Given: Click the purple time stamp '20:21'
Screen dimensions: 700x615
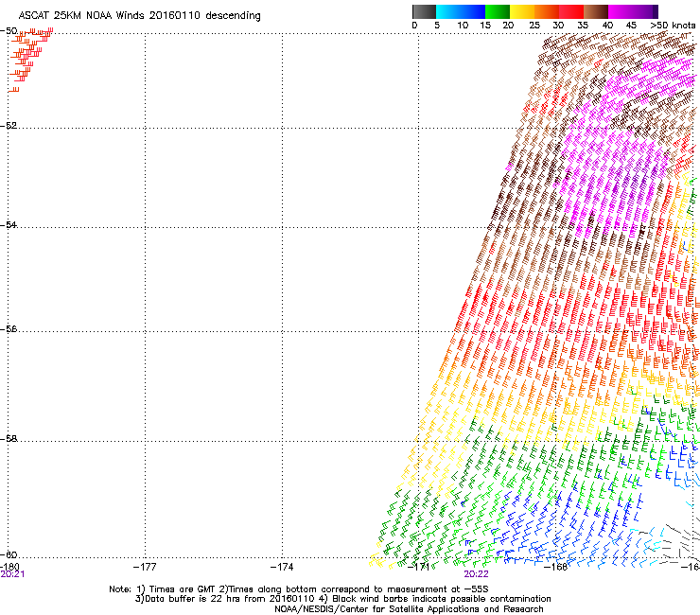Looking at the screenshot, I should tap(12, 574).
